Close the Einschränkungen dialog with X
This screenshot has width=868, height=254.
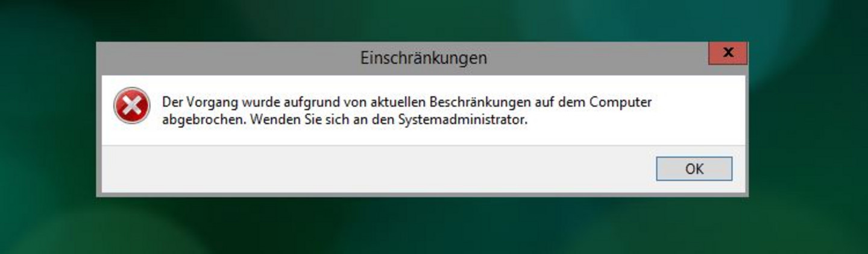click(728, 53)
